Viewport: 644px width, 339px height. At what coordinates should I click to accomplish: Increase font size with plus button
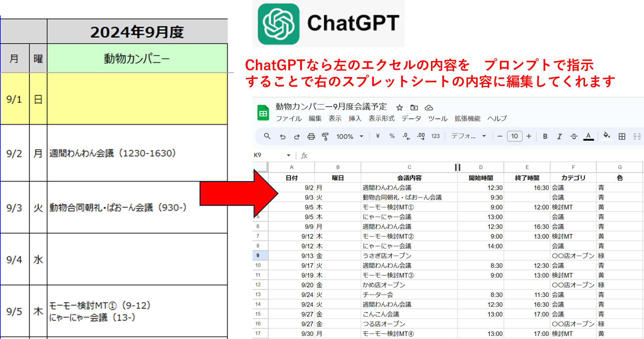(529, 136)
